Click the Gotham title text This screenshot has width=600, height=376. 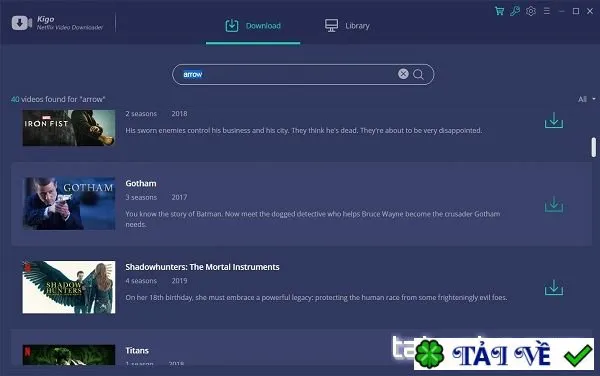[141, 183]
